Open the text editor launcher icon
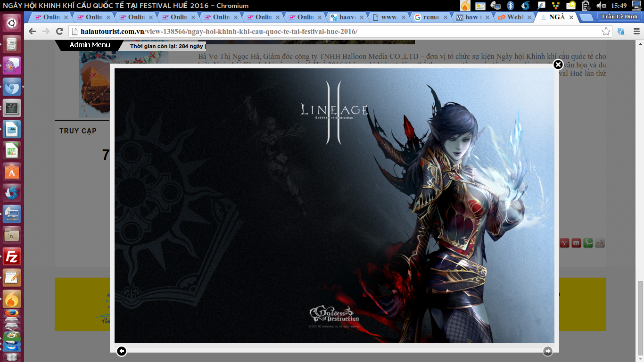The image size is (644, 362). tap(12, 278)
